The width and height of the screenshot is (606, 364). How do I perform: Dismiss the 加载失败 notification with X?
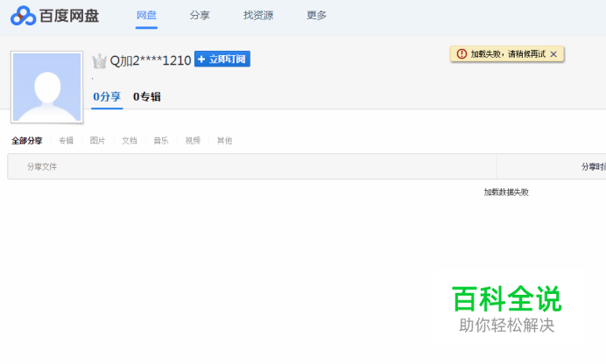[553, 54]
